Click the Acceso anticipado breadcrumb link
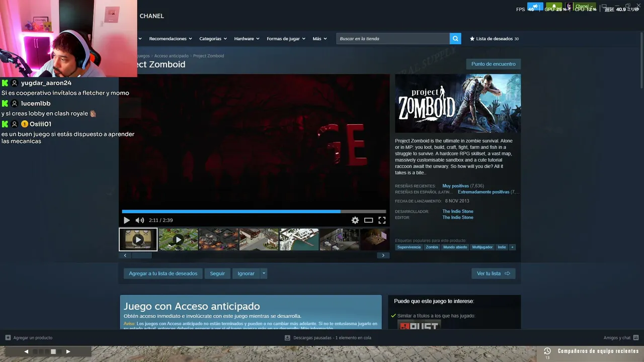 tap(171, 56)
